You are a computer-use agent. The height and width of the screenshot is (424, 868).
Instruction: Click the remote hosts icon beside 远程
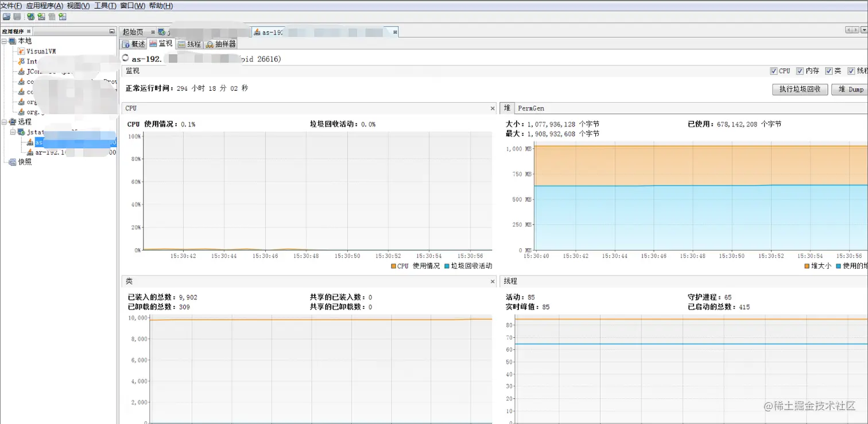[13, 122]
